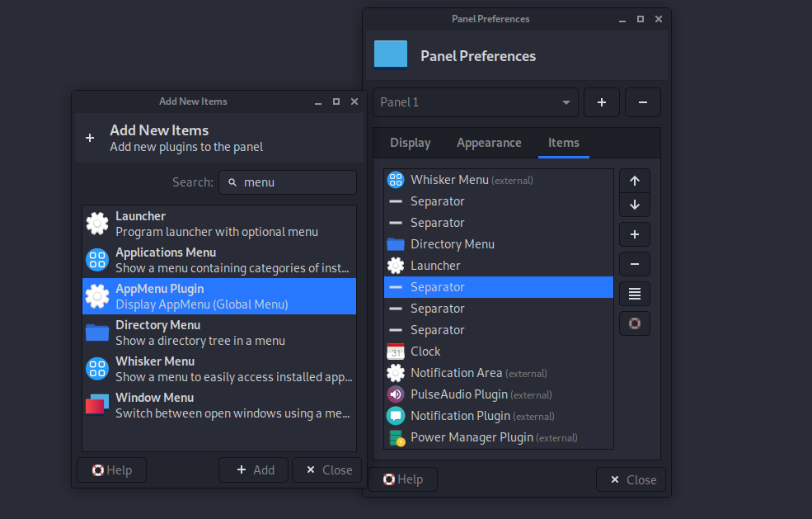Select Whisker Menu in Add New Items list
The width and height of the screenshot is (812, 519).
[x=219, y=369]
